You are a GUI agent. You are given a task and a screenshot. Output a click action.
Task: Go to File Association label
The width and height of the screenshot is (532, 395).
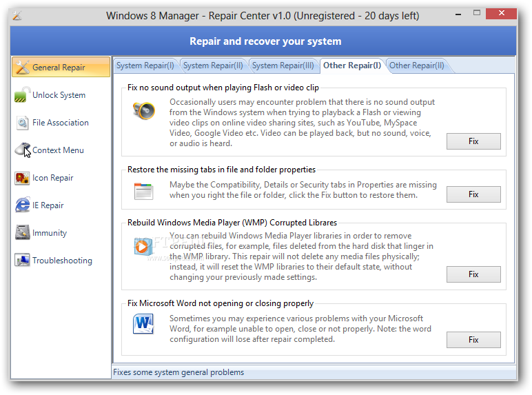tap(61, 123)
